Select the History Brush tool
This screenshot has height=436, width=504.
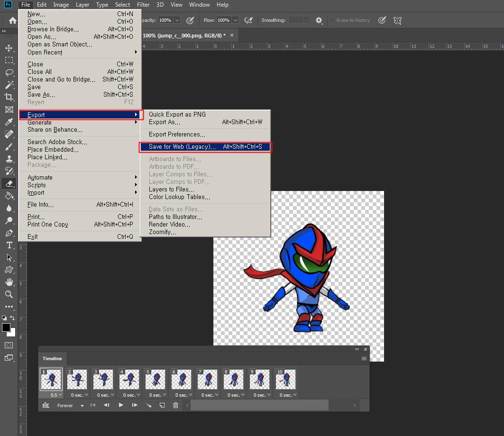coord(9,171)
